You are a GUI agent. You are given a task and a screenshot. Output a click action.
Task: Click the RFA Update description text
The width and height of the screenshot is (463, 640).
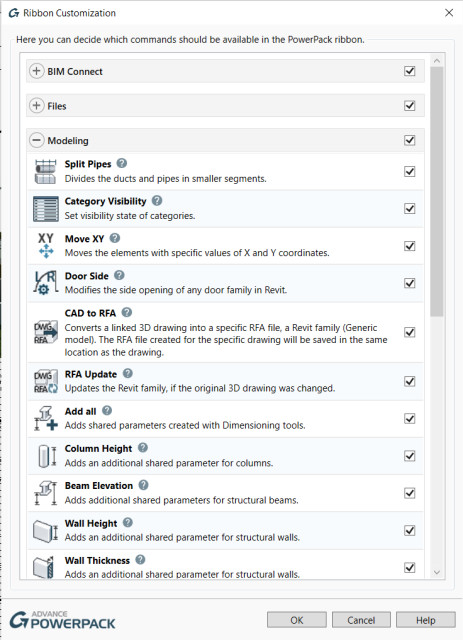coord(200,388)
